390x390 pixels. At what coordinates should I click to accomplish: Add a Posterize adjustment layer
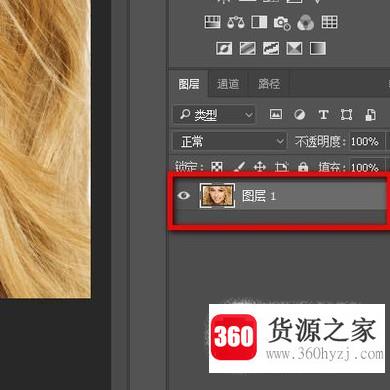[x=248, y=48]
